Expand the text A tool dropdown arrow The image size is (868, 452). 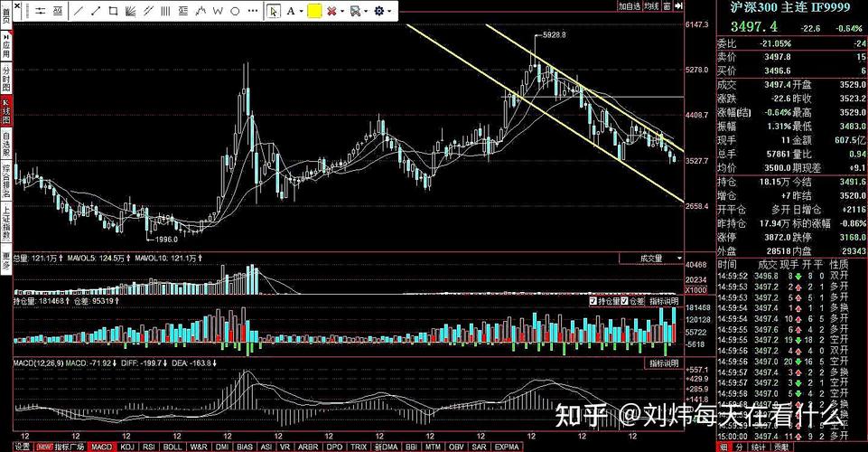point(301,11)
